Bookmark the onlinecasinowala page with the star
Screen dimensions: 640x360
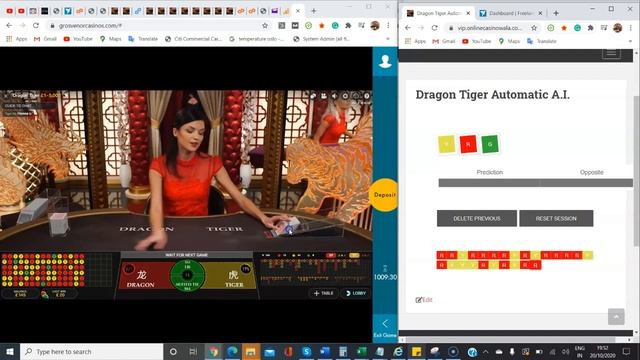(534, 28)
